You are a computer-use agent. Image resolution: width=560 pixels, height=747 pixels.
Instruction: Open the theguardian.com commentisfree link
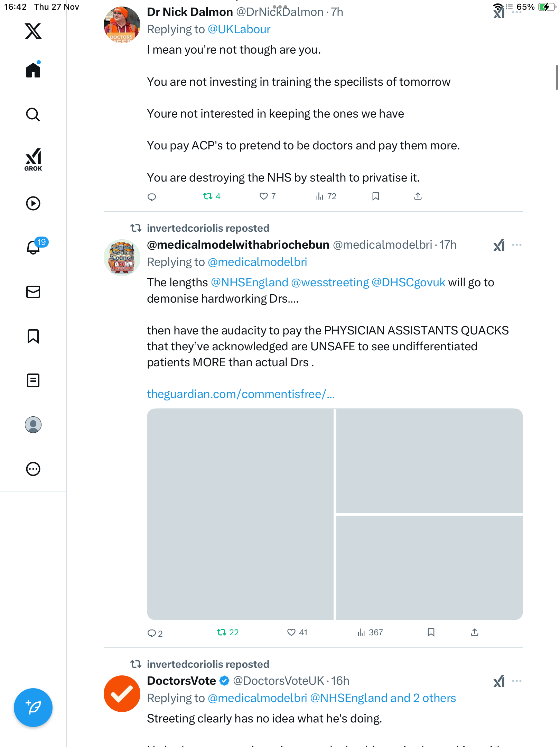[x=241, y=394]
